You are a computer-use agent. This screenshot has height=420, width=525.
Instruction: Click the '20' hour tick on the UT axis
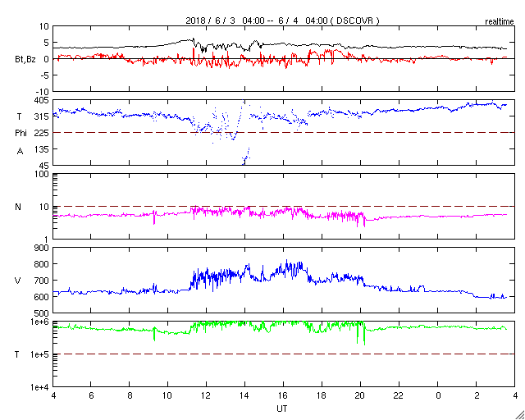(360, 396)
